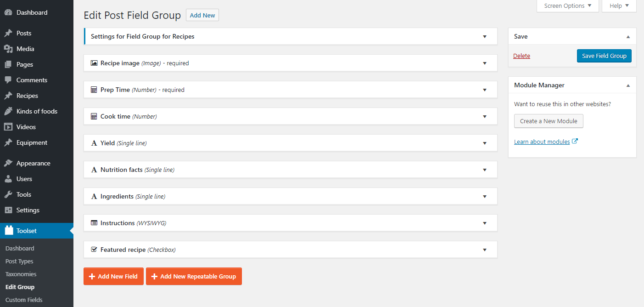Click the Instructions WYSIWYG field icon
Viewport: 644px width, 307px height.
(x=94, y=223)
